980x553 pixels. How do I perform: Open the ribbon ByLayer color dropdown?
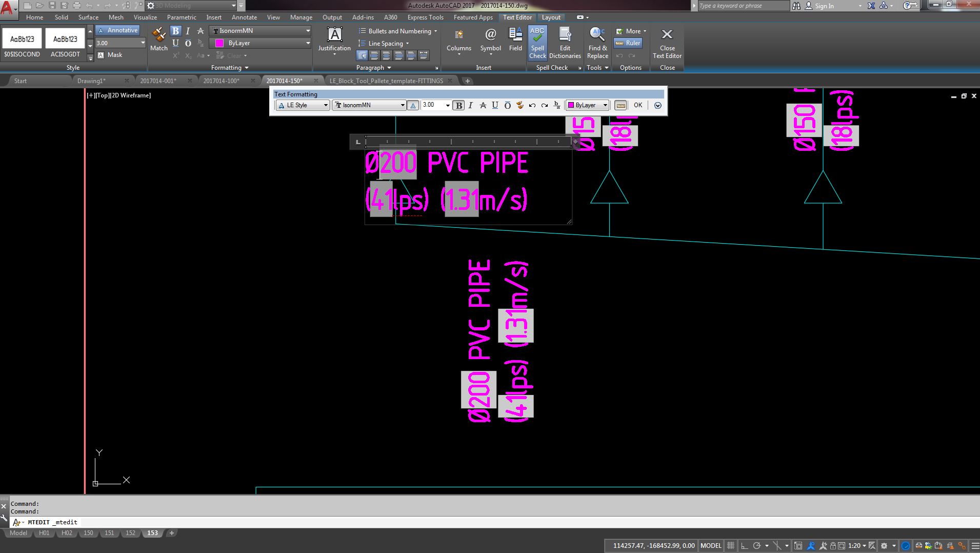(308, 43)
